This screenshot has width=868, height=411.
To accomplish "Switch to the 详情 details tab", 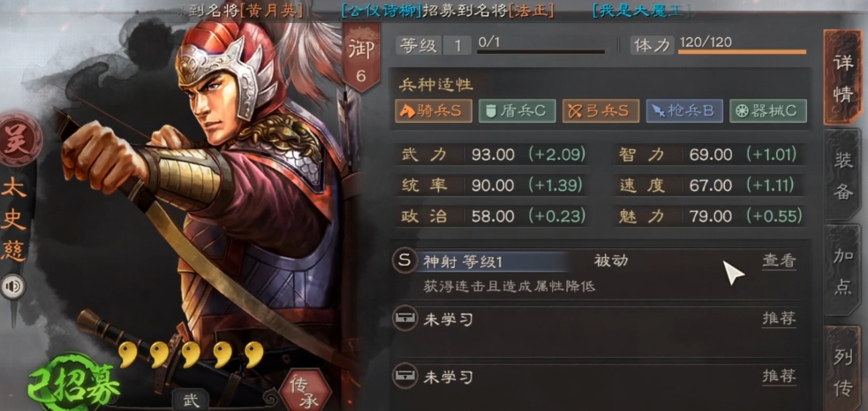I will coord(843,78).
